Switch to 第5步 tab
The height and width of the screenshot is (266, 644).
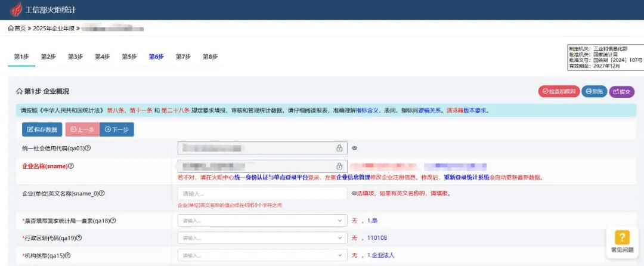tap(129, 57)
